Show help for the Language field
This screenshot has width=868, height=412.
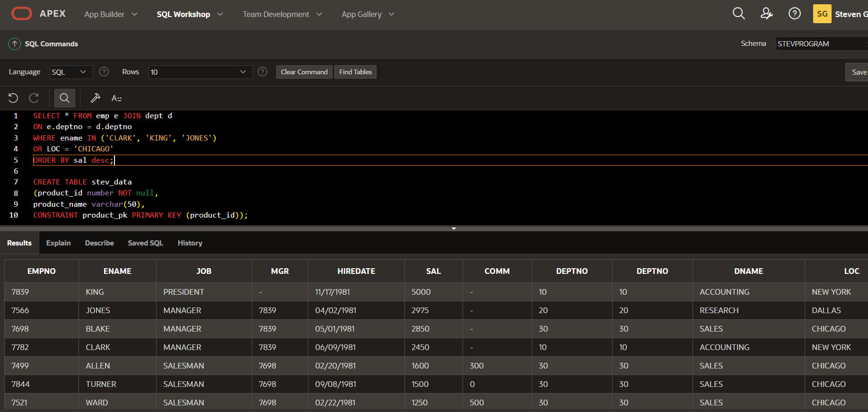tap(104, 71)
